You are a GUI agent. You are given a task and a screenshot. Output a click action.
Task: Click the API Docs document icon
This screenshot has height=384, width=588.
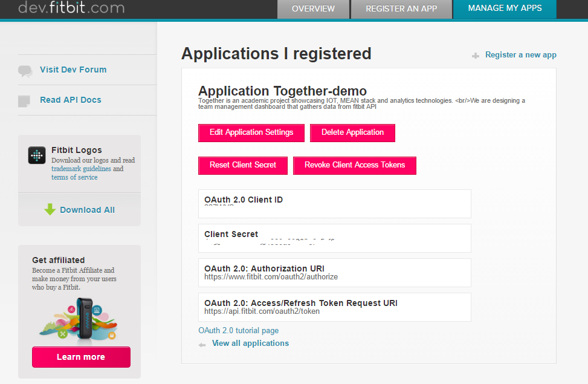24,101
